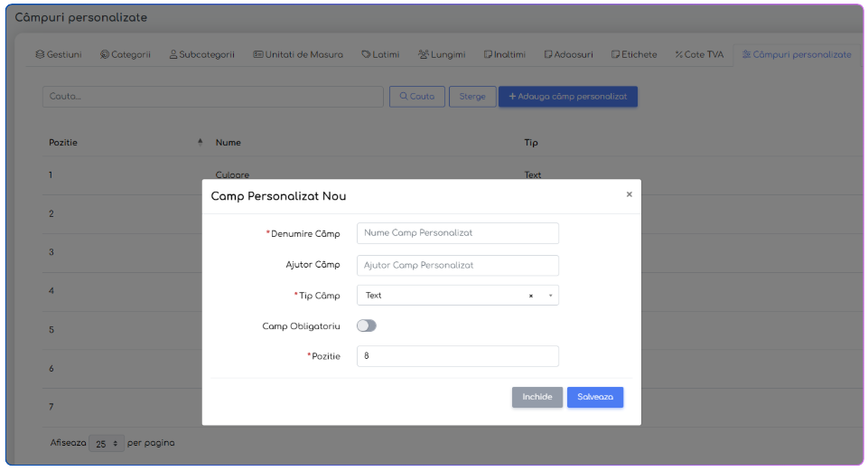Close the Camp Personalizat Nou dialog

point(630,194)
